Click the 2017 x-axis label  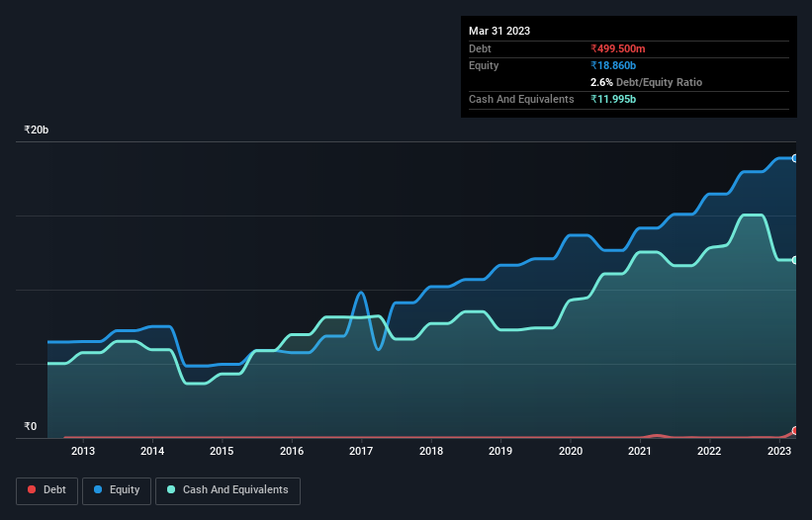[x=361, y=451]
